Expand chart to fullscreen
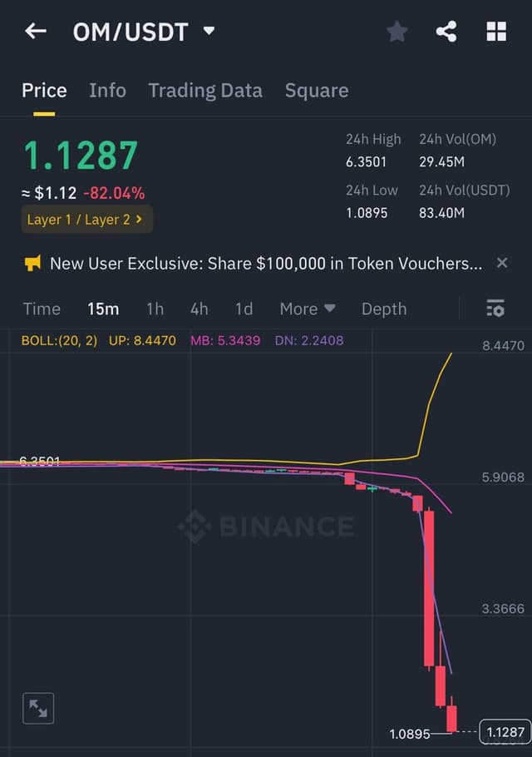Screen dimensions: 532x757 pyautogui.click(x=38, y=708)
